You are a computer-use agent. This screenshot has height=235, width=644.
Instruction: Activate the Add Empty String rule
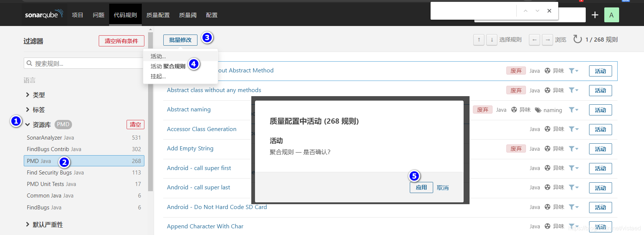click(x=600, y=149)
